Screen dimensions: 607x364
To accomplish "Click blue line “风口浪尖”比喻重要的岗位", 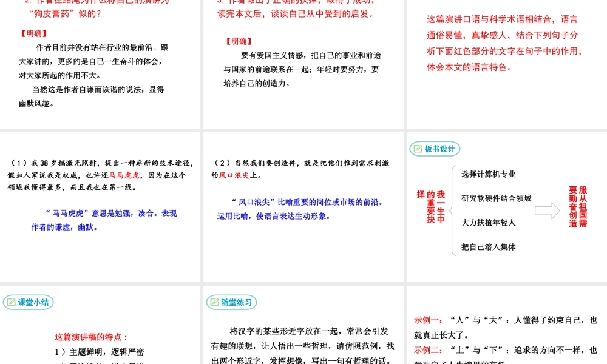I will [307, 202].
